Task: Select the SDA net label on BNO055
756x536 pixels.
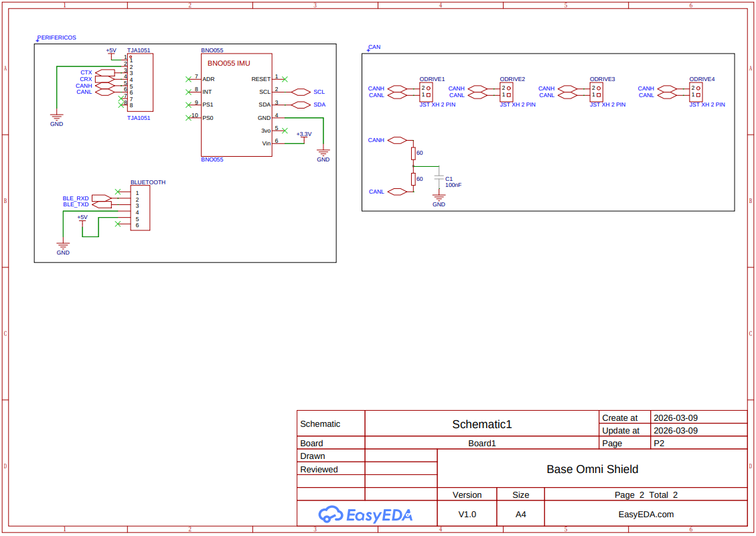Action: point(319,105)
